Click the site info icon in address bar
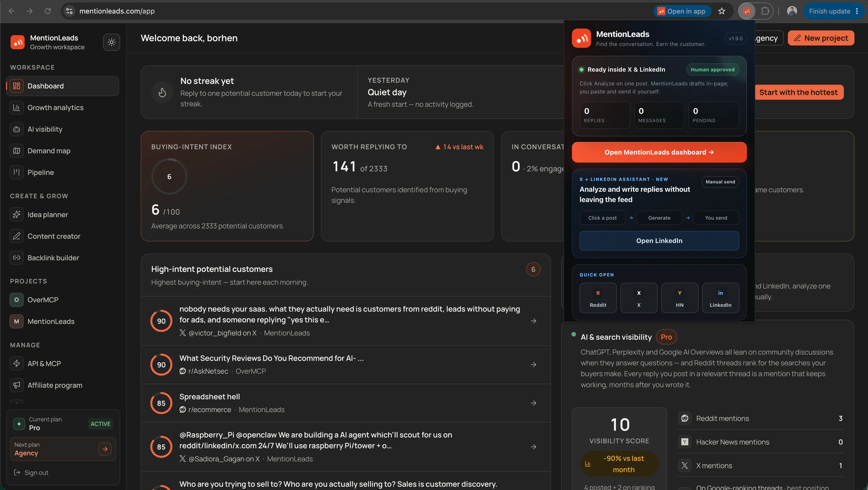Viewport: 868px width, 490px height. point(69,11)
